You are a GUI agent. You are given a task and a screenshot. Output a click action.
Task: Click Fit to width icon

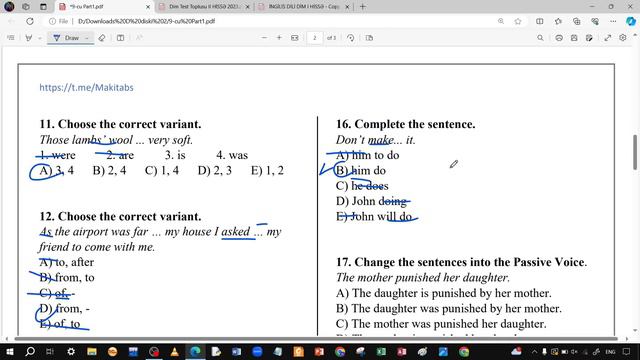[295, 38]
